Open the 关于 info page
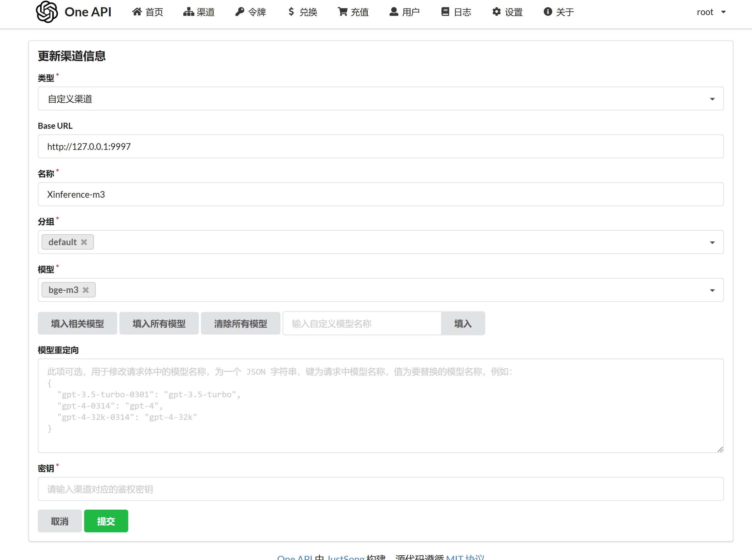Screen dimensions: 752x560 click(559, 12)
